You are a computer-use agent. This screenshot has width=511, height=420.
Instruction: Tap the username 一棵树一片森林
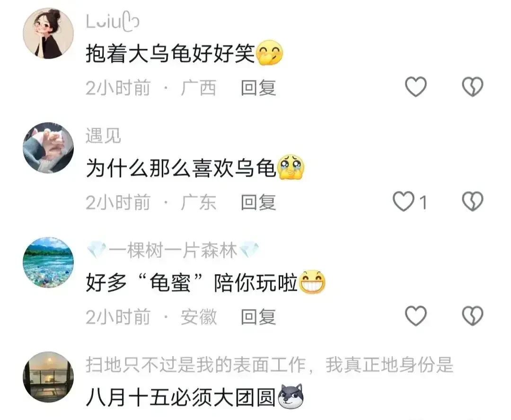coord(173,250)
